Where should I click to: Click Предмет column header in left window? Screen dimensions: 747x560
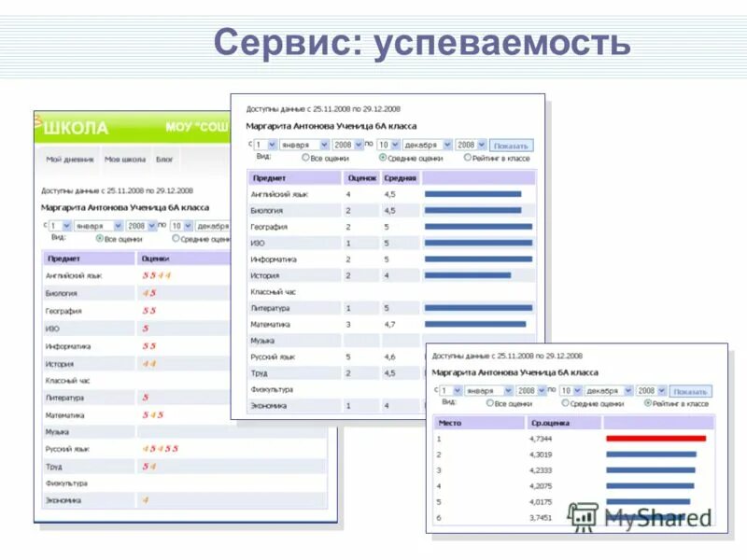click(x=89, y=259)
